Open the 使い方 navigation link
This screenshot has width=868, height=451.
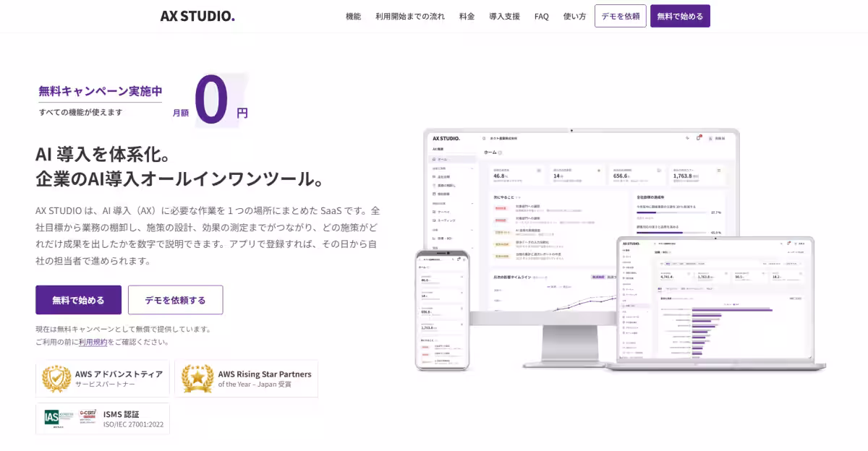574,16
